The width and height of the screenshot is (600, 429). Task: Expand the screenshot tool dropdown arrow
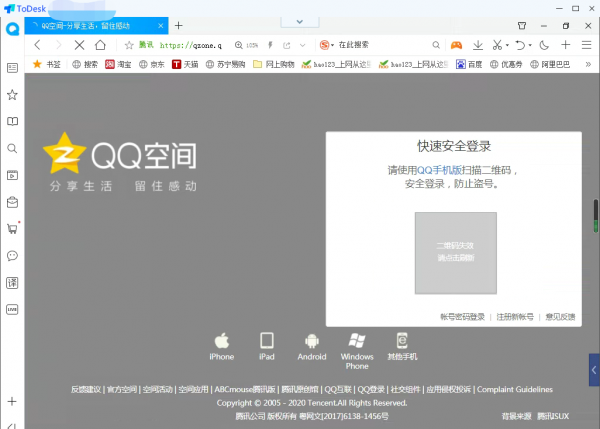click(x=507, y=45)
